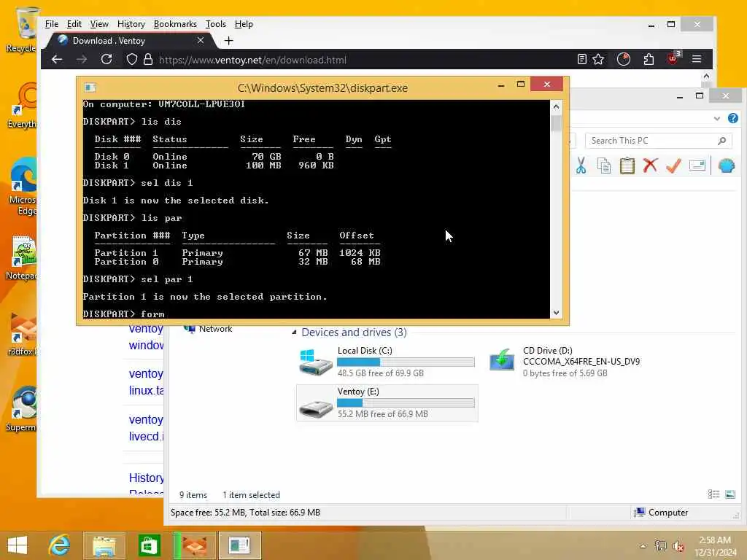The width and height of the screenshot is (747, 560).
Task: Select Local Disk (C:) drive
Action: (387, 362)
